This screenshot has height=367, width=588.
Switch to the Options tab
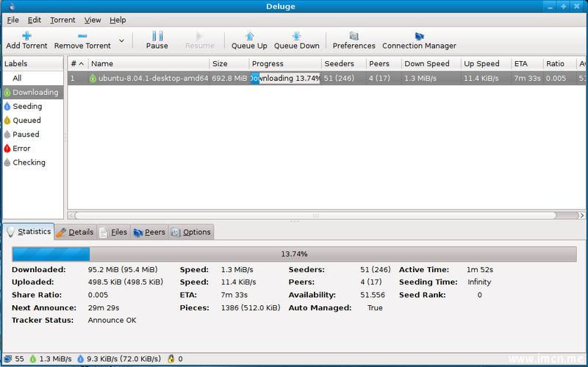[x=191, y=232]
